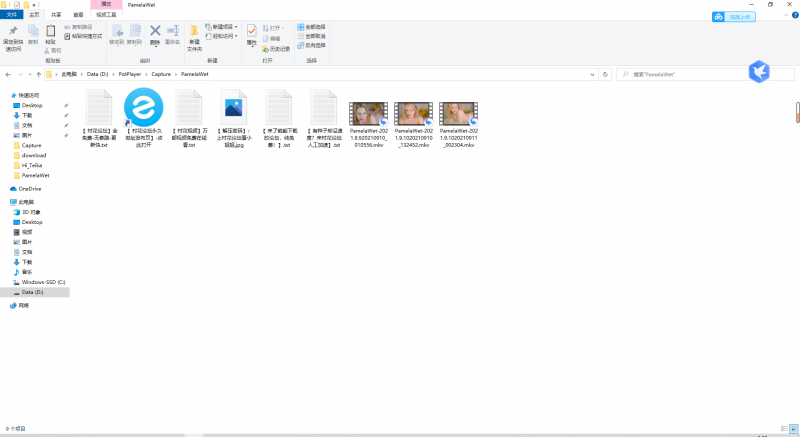Click the 删除 delete icon in ribbon

[155, 36]
